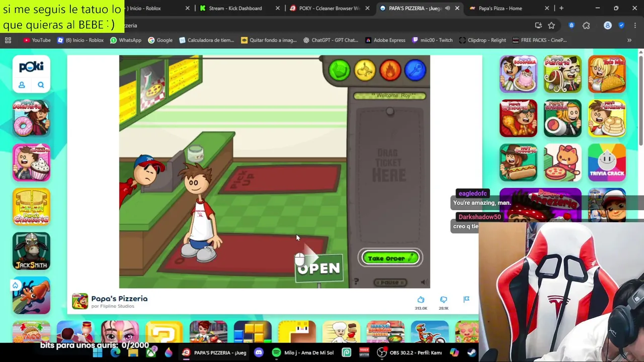
Task: Open motorbike game thumbnail in bottom row
Action: click(x=430, y=332)
